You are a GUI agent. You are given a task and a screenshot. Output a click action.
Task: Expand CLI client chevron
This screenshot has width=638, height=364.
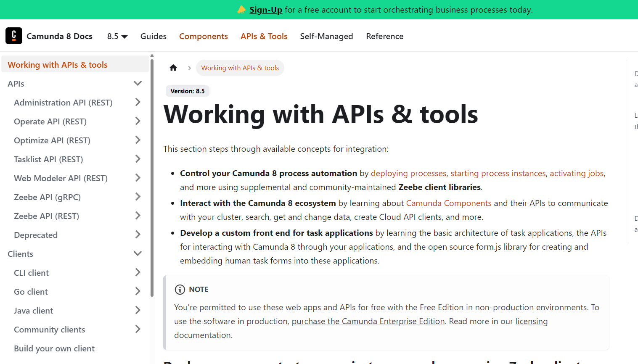click(138, 272)
